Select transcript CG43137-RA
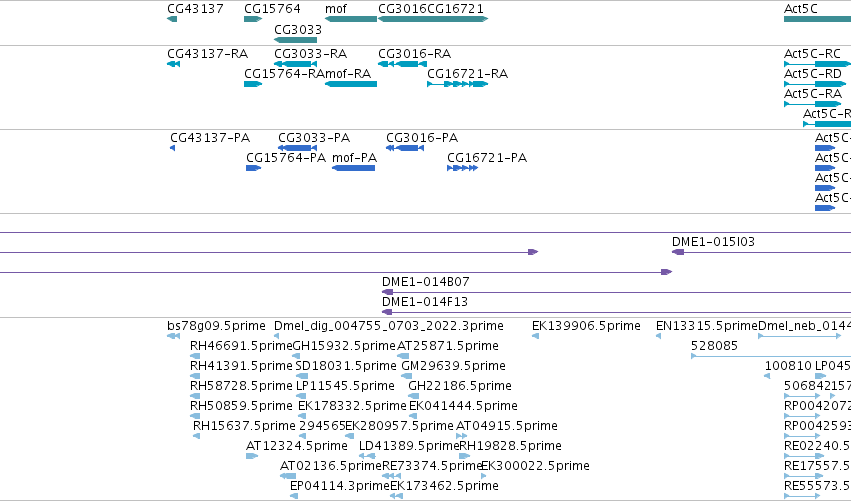The width and height of the screenshot is (851, 501). 173,64
